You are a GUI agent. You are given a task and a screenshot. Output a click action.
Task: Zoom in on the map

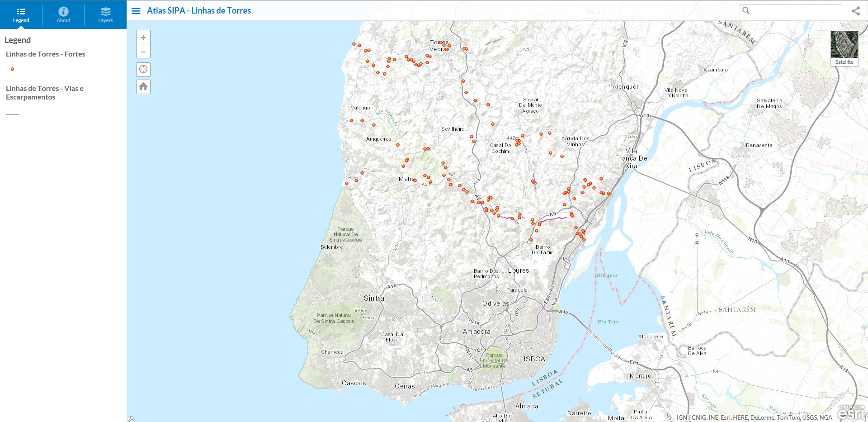[143, 38]
